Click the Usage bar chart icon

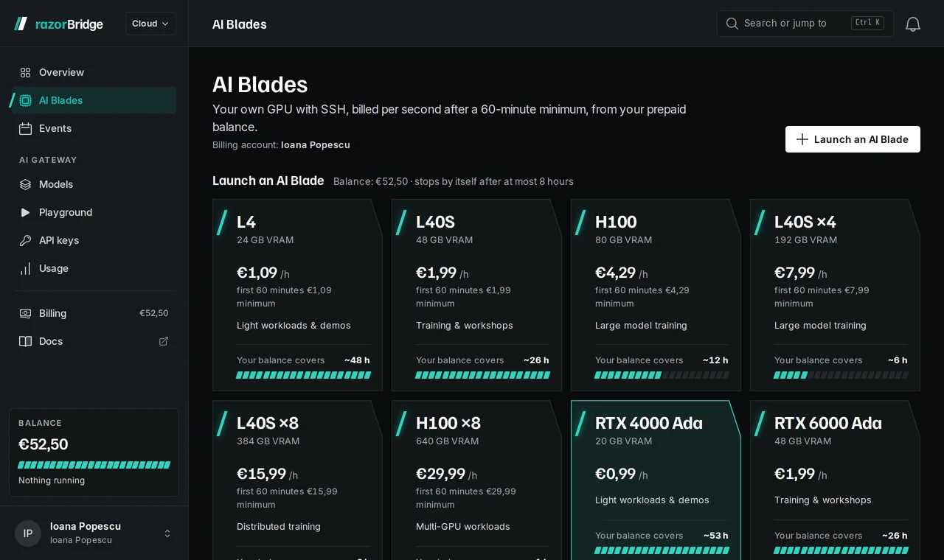pyautogui.click(x=25, y=268)
